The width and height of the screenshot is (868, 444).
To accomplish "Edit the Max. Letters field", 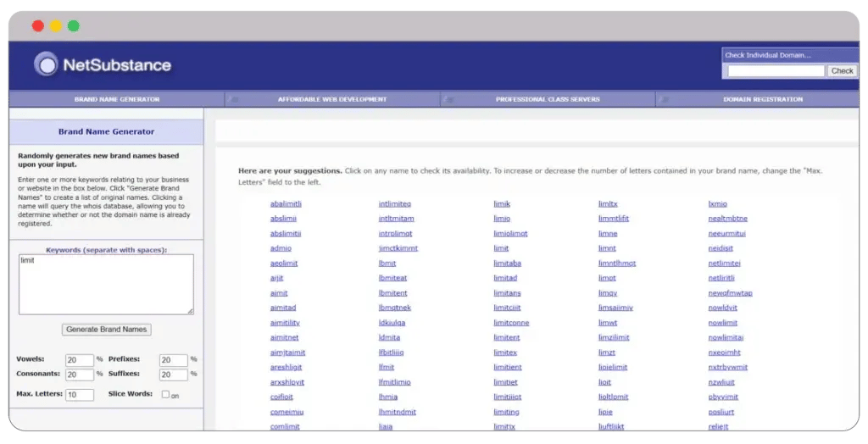I will pos(80,395).
